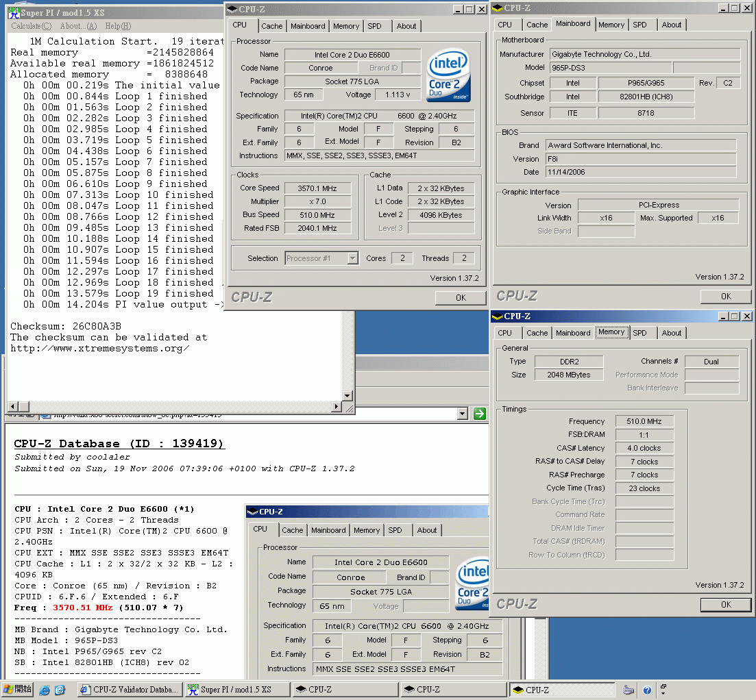The height and width of the screenshot is (700, 756).
Task: Click Super PI horizontal scrollbar left arrow
Action: (x=14, y=407)
